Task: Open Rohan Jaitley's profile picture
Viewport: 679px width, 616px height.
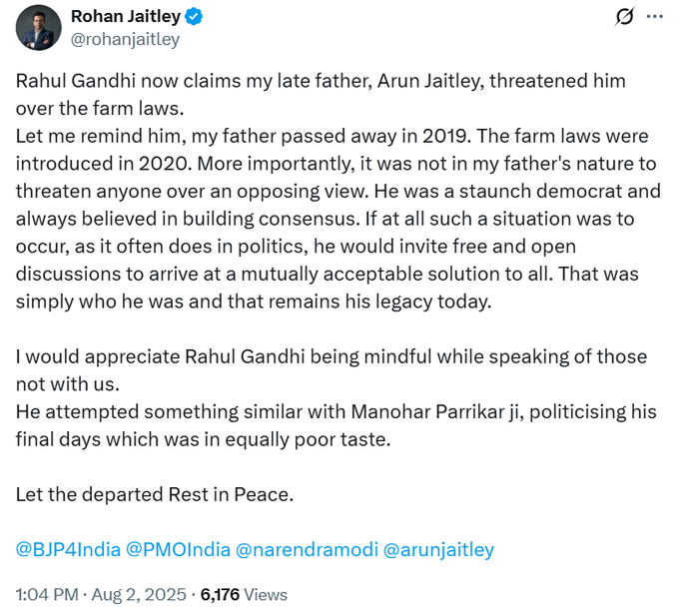Action: pos(38,27)
